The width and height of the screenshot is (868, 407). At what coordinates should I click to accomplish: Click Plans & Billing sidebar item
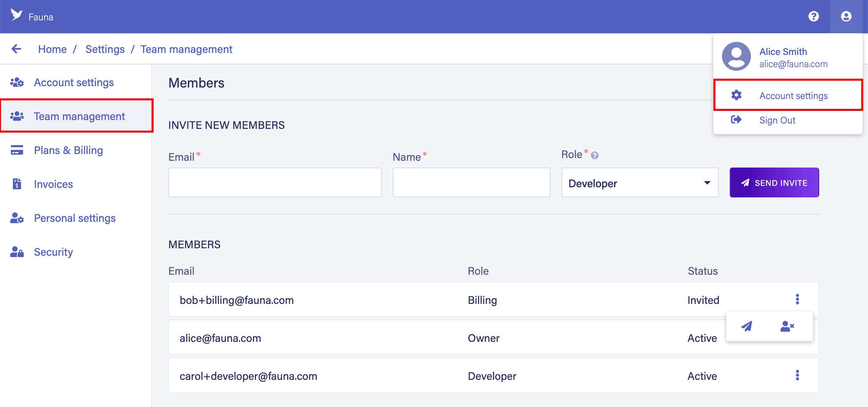pyautogui.click(x=68, y=150)
